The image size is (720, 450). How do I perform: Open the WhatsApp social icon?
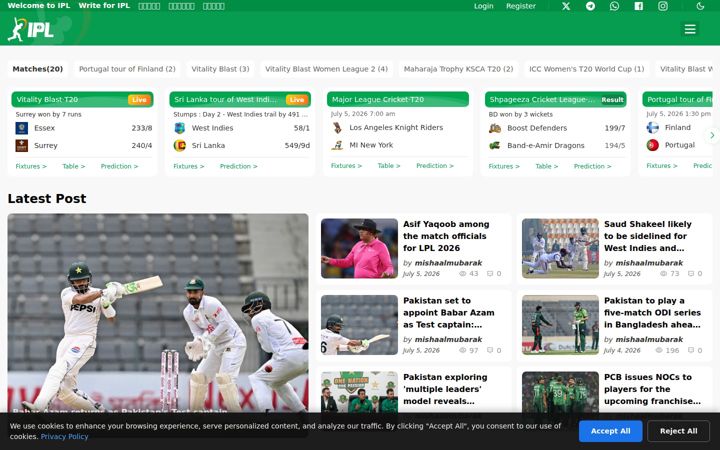pyautogui.click(x=614, y=6)
